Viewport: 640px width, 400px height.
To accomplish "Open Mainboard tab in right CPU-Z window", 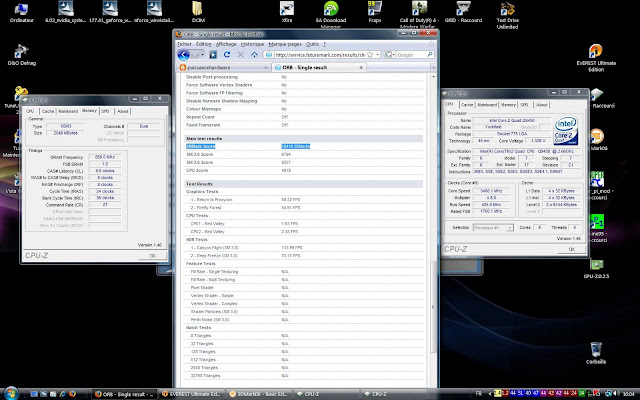I will click(487, 105).
